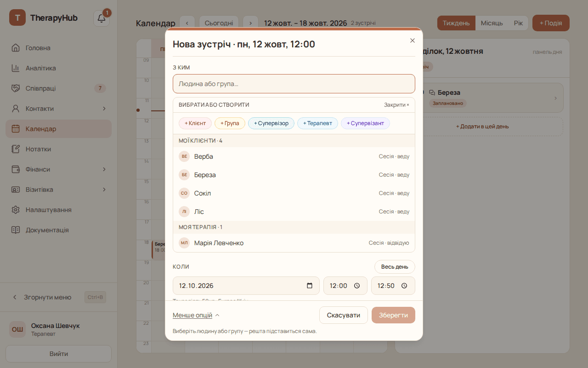Close the Вибрати або створити list

(x=396, y=105)
